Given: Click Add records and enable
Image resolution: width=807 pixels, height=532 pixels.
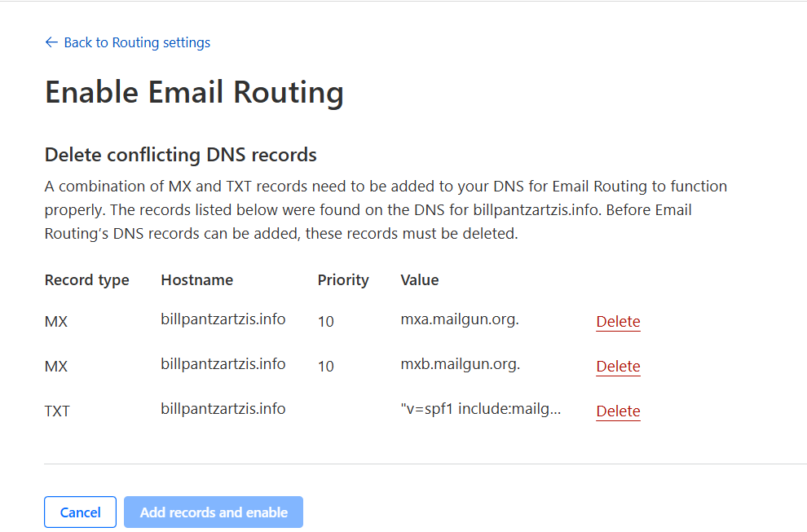Looking at the screenshot, I should 214,512.
